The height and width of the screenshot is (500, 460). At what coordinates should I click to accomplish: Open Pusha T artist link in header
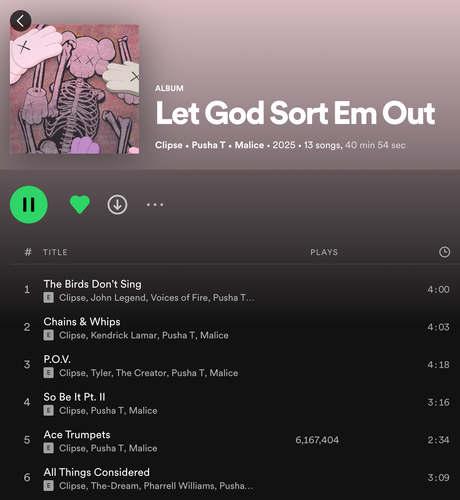pos(209,145)
